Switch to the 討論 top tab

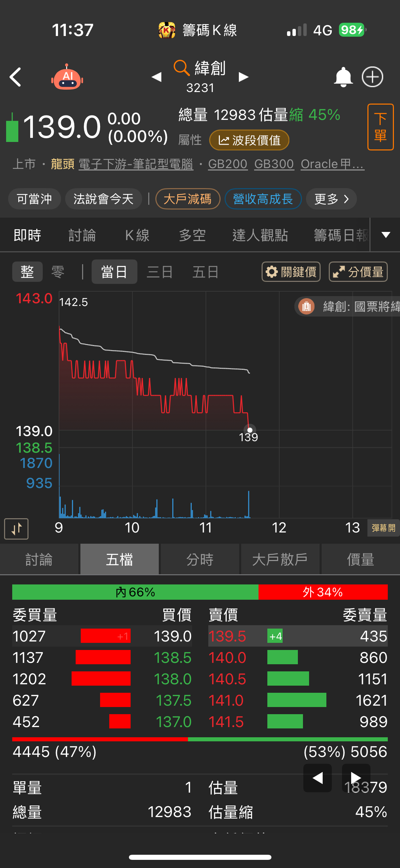(x=82, y=235)
